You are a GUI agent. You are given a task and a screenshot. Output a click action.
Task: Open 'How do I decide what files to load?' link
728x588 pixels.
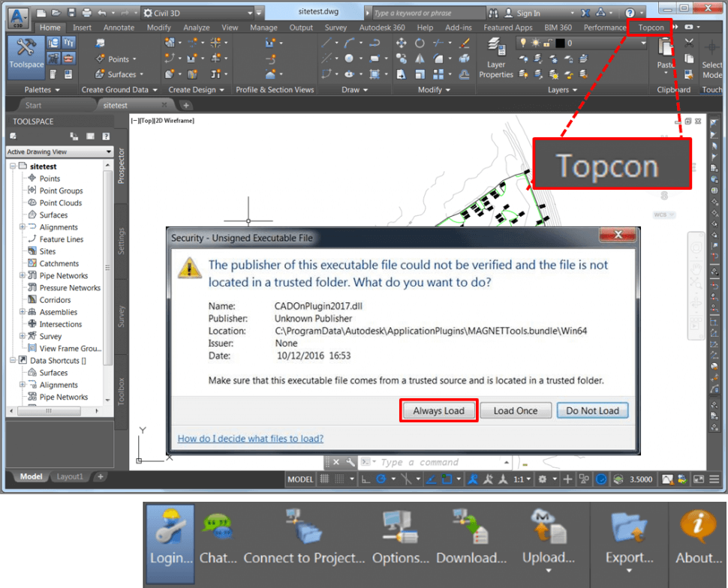[x=250, y=439]
